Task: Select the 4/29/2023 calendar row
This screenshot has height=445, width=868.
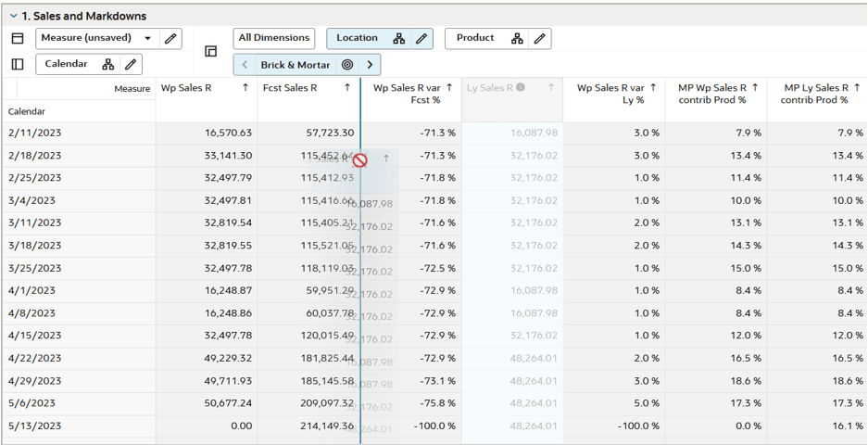Action: coord(79,381)
